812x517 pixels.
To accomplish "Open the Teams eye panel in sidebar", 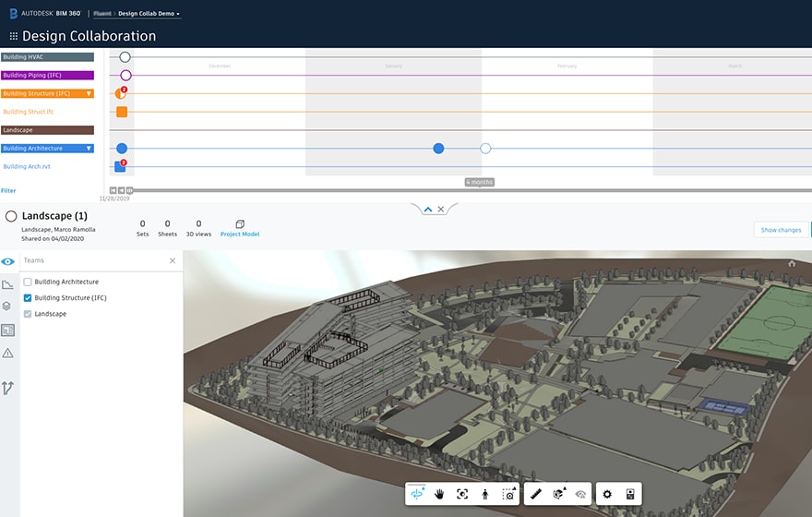I will pyautogui.click(x=7, y=261).
